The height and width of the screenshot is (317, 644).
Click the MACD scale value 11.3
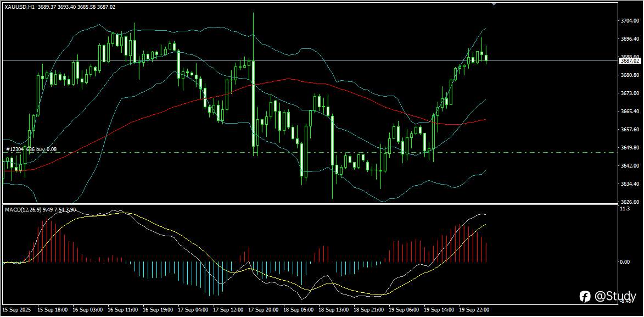point(625,209)
